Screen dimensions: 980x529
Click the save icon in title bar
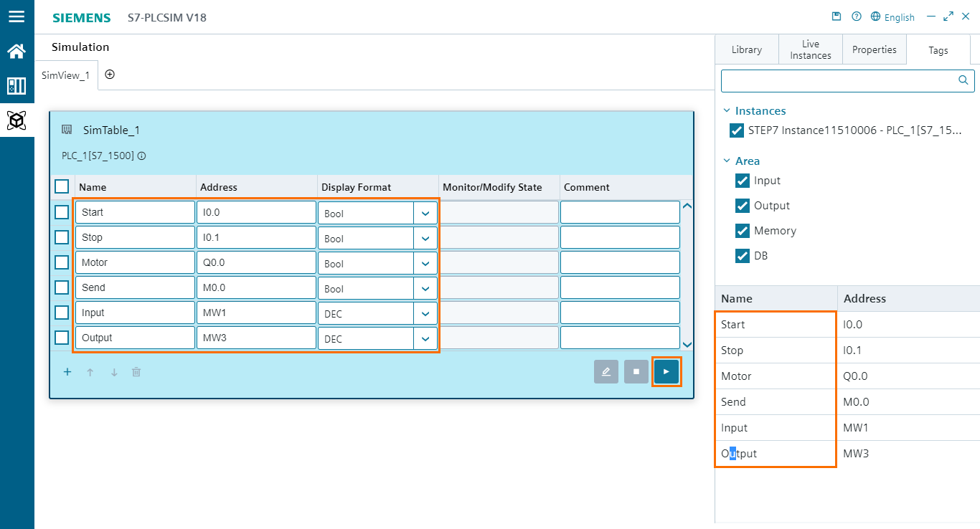836,16
